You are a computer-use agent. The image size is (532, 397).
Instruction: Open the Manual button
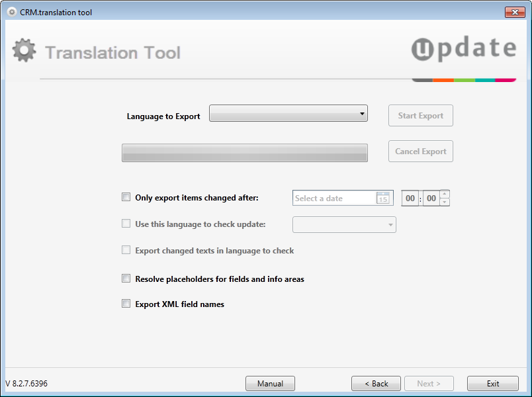tap(270, 384)
